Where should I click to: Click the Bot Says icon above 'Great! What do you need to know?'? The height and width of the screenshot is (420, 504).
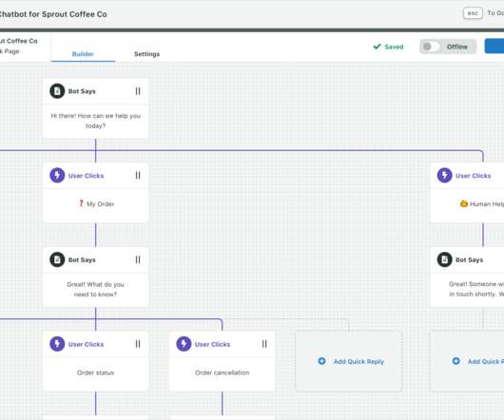coord(57,259)
